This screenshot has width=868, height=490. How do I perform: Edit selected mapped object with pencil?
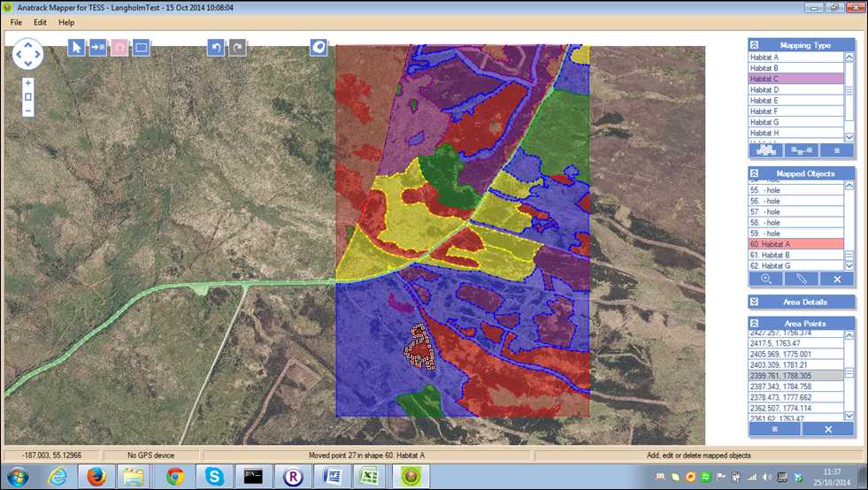pyautogui.click(x=801, y=279)
